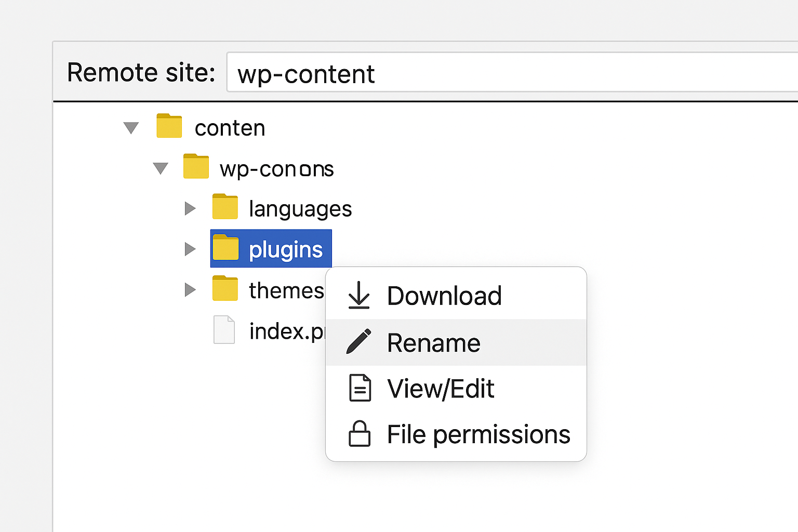Click the conten folder icon

(x=169, y=126)
